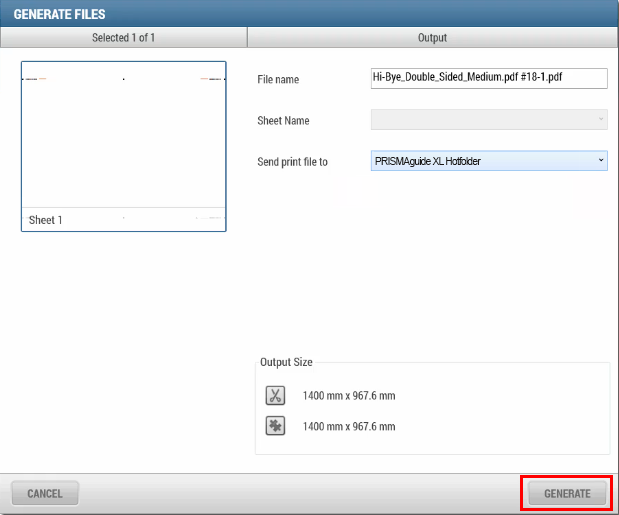619x515 pixels.
Task: Click the 'Send print file to' label
Action: [292, 161]
